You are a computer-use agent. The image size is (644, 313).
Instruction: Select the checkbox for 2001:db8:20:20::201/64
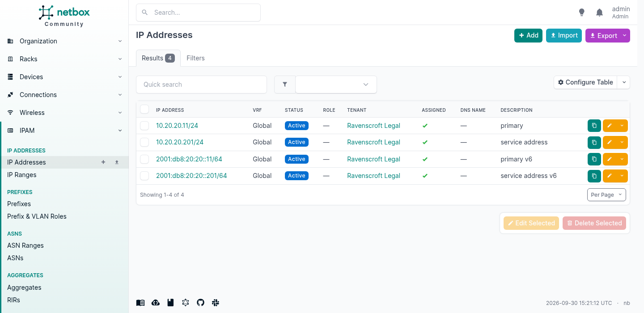point(144,176)
